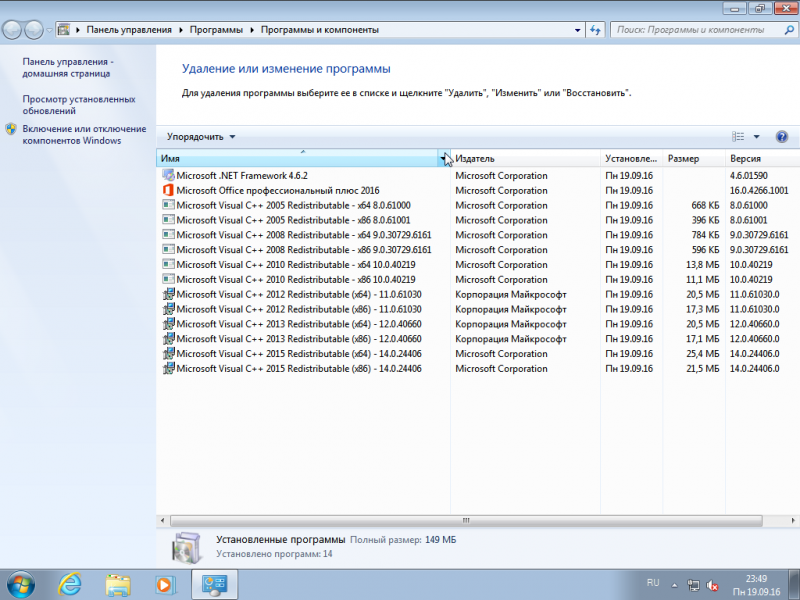
Task: Sort by Версия column header
Action: (x=762, y=159)
